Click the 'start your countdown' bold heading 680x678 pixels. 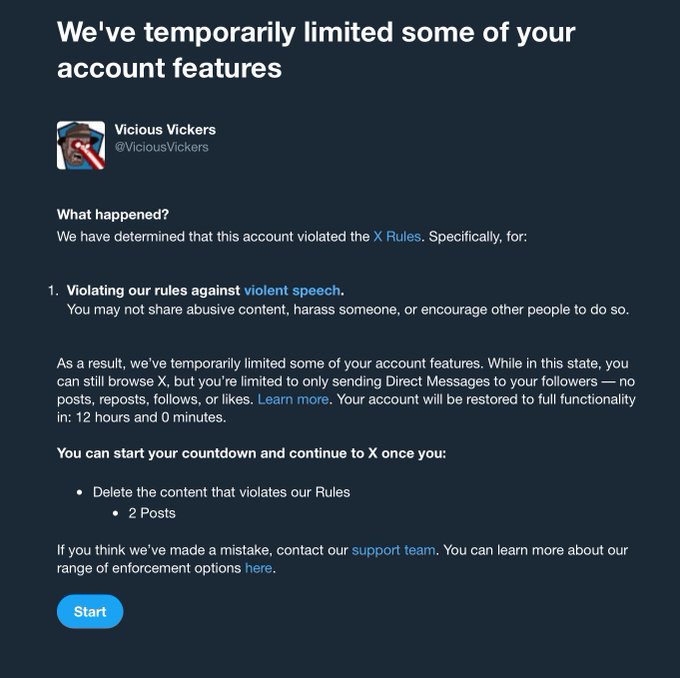[252, 453]
